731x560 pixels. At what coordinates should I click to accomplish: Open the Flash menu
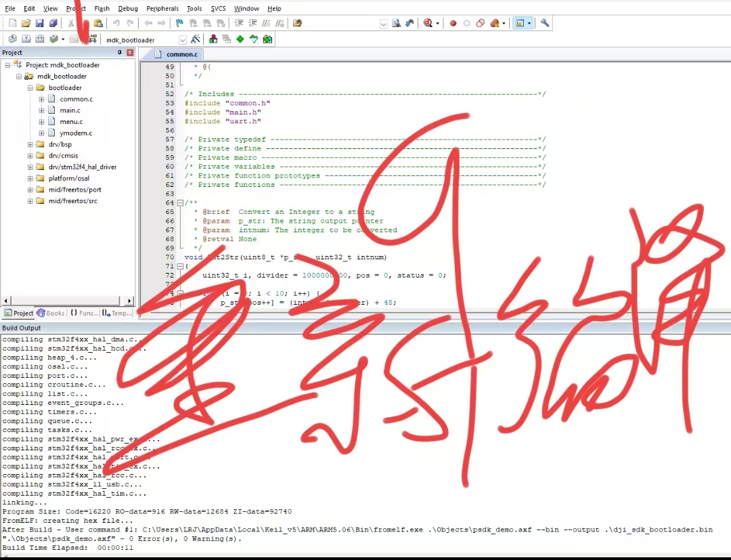102,8
